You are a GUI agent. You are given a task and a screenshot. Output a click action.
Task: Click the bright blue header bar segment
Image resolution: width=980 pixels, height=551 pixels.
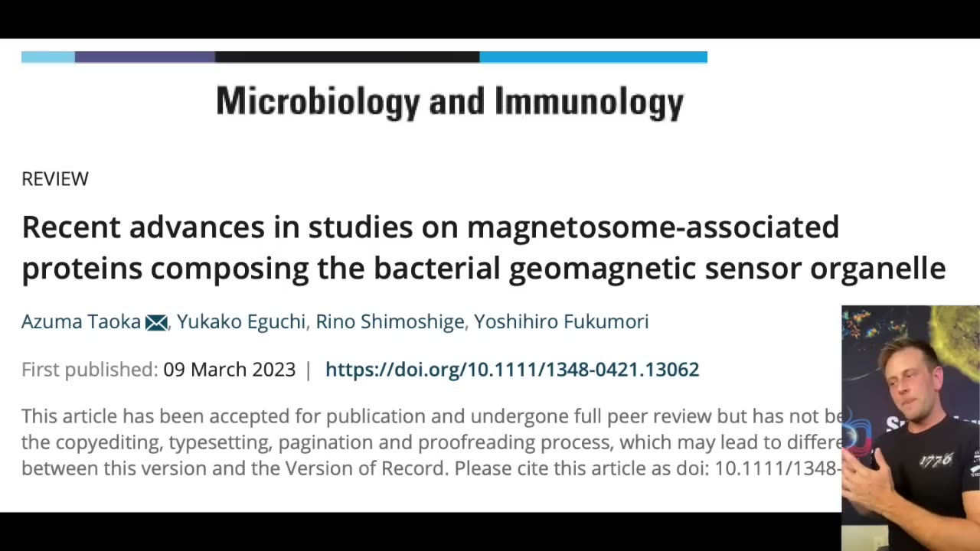click(593, 57)
